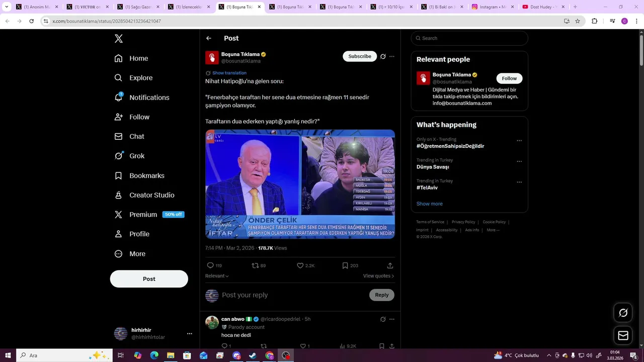
Task: Show translation of the post
Action: click(229, 73)
